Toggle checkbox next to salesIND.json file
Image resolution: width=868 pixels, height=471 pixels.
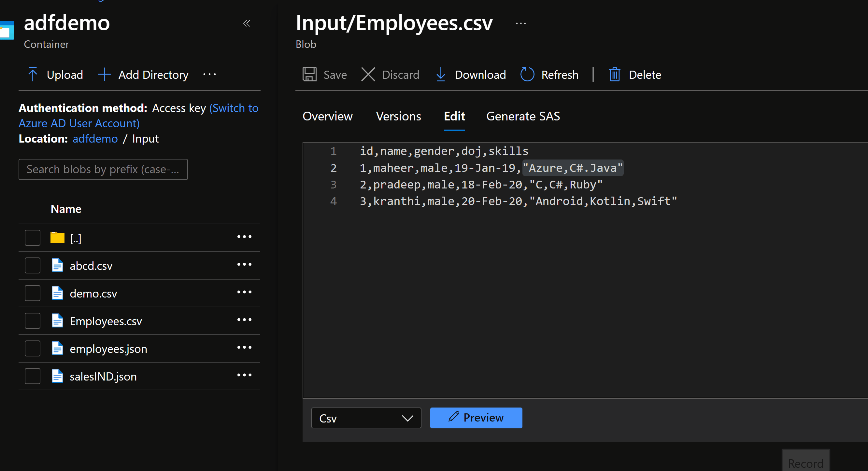click(x=31, y=377)
